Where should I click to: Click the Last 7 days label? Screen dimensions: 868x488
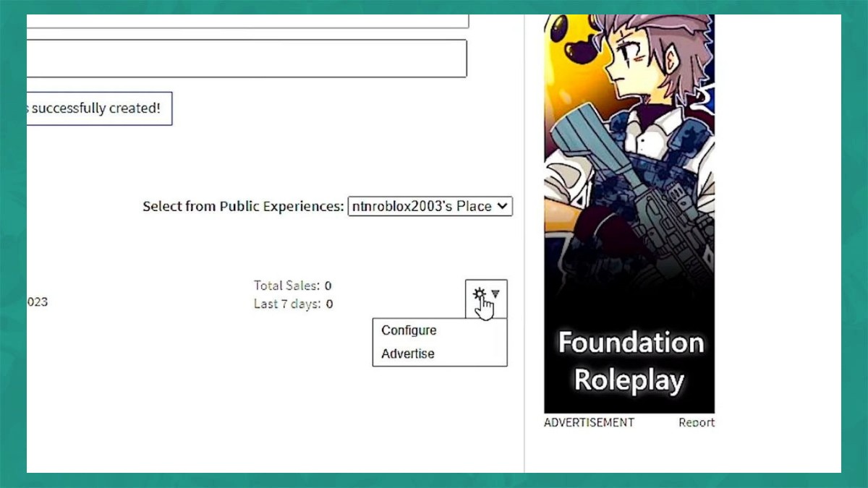tap(287, 304)
